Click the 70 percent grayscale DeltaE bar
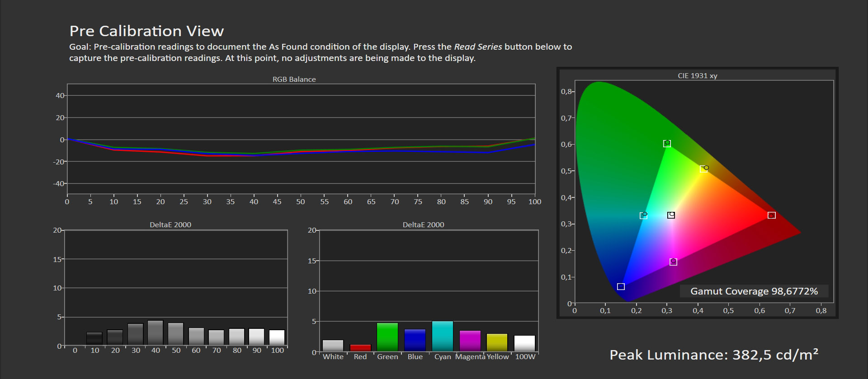 coord(216,338)
